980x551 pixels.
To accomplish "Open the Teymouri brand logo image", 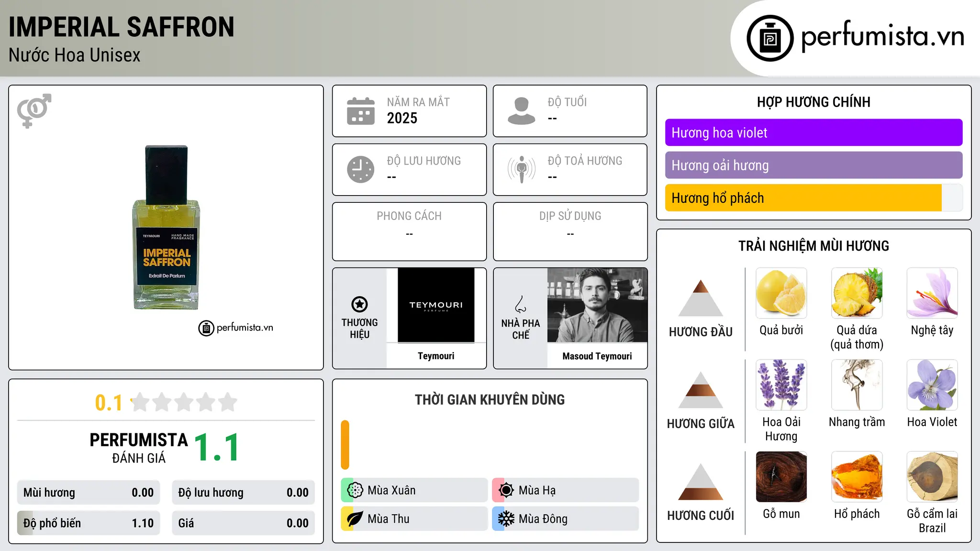I will (436, 305).
